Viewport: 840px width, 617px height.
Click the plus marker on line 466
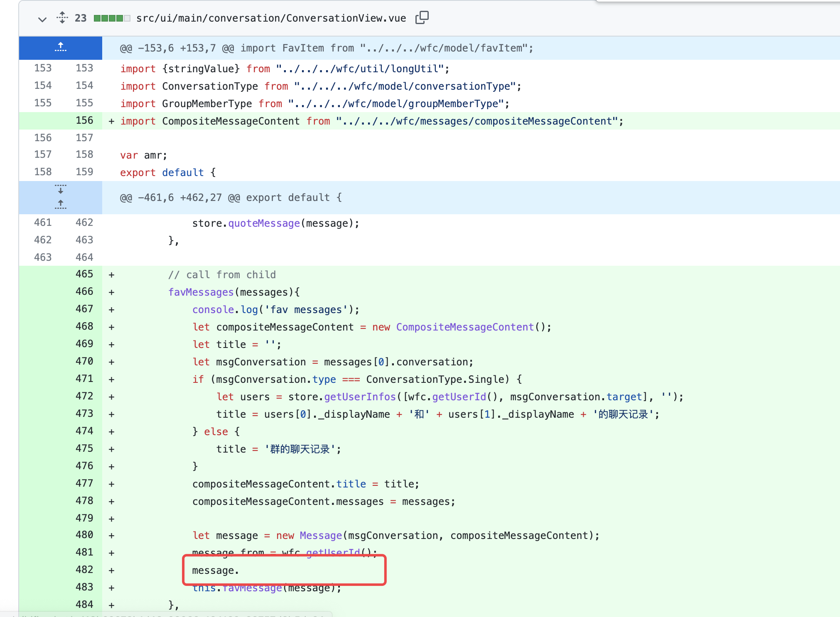pyautogui.click(x=111, y=292)
